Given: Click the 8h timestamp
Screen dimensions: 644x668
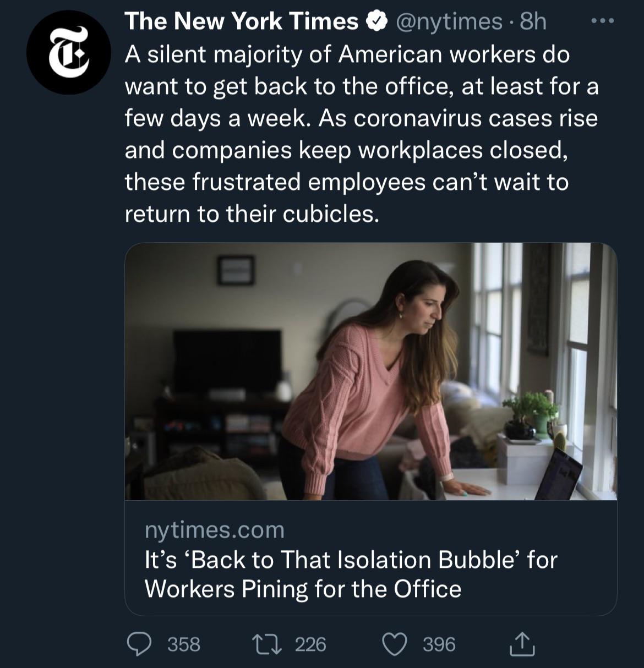Looking at the screenshot, I should pos(533,22).
